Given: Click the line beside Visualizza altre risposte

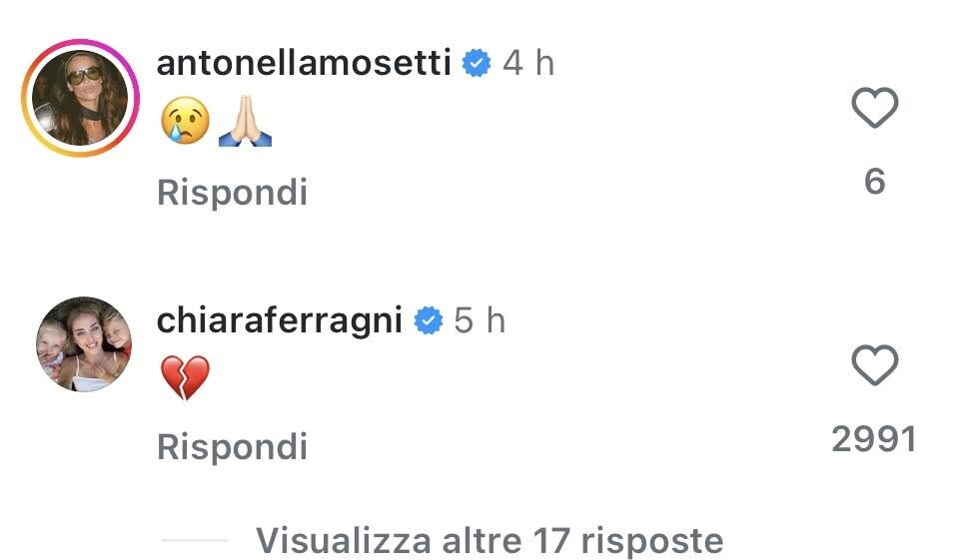Looking at the screenshot, I should pos(194,541).
